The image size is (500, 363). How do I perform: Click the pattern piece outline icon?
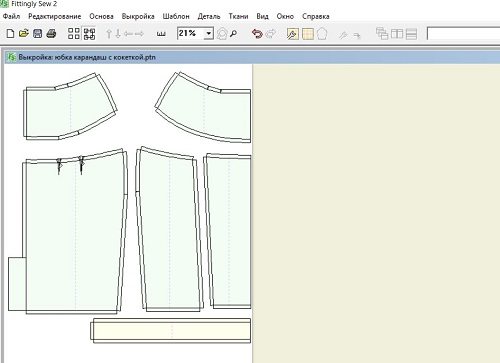point(322,34)
